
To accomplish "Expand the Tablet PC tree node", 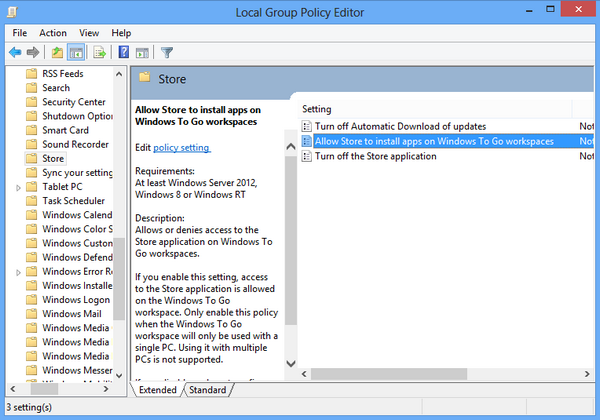I will click(18, 187).
